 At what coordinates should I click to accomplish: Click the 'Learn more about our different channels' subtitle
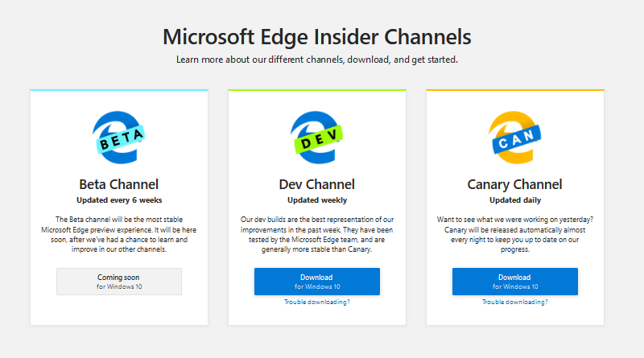click(317, 60)
